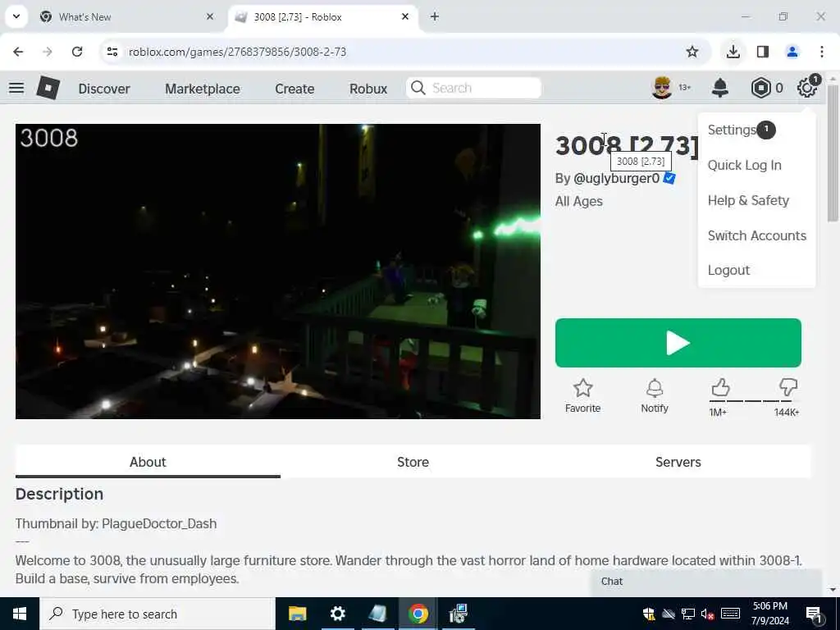The image size is (840, 630).
Task: Open the Robux balance icon
Action: [x=760, y=88]
